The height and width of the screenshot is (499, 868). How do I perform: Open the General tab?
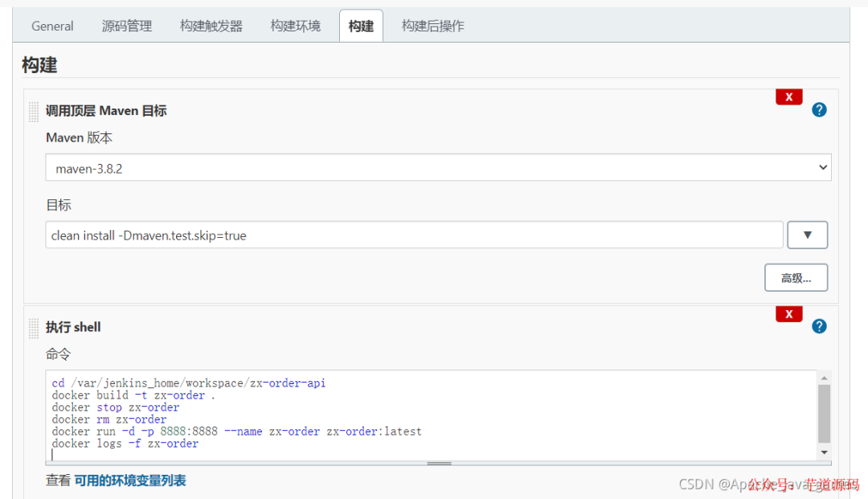coord(52,26)
